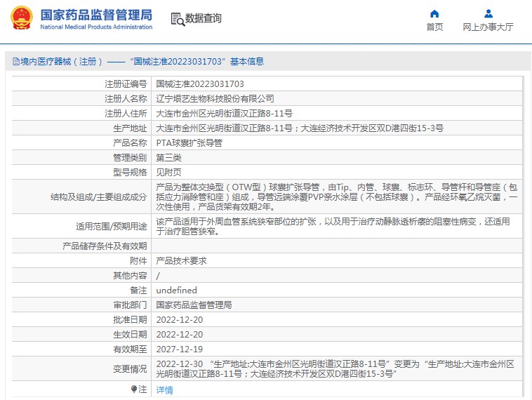Click the bullet icon beside 注

click(134, 389)
